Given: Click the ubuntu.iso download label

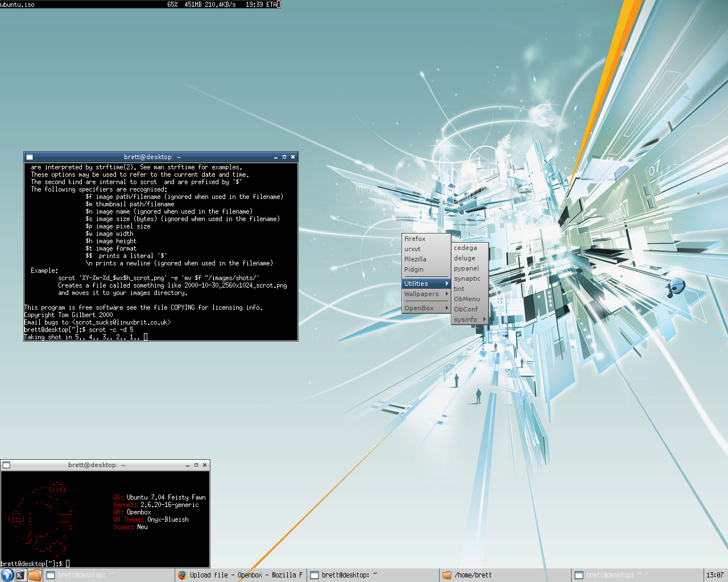Looking at the screenshot, I should tap(18, 5).
